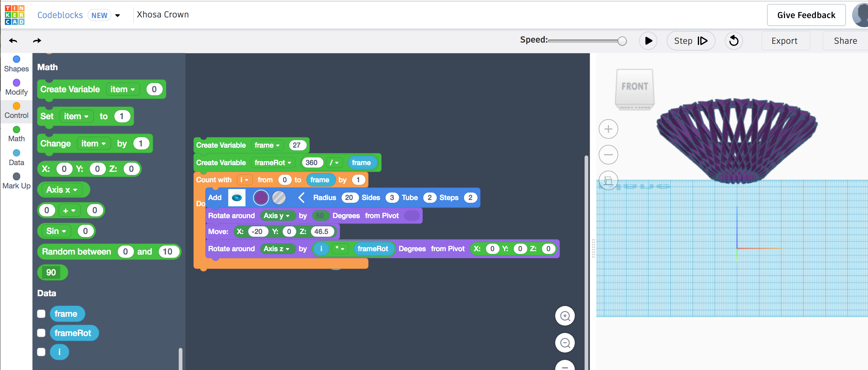This screenshot has width=868, height=370.
Task: Edit the Tube value 2
Action: [x=429, y=198]
